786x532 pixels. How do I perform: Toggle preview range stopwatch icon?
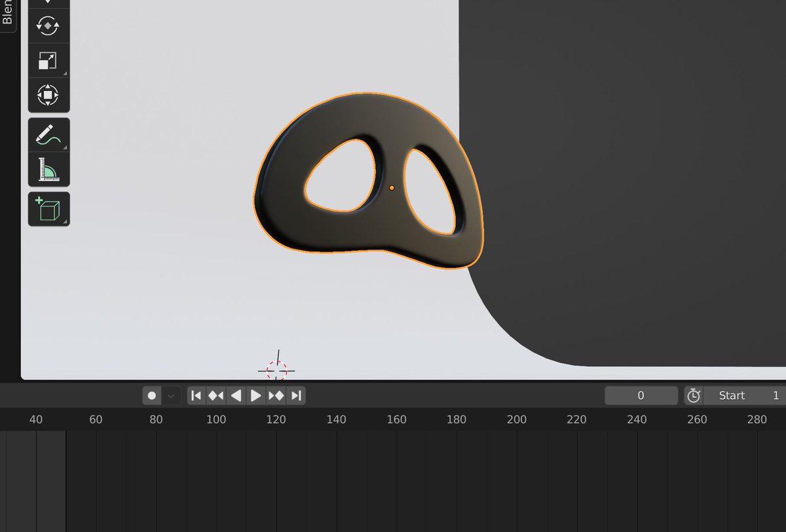694,396
